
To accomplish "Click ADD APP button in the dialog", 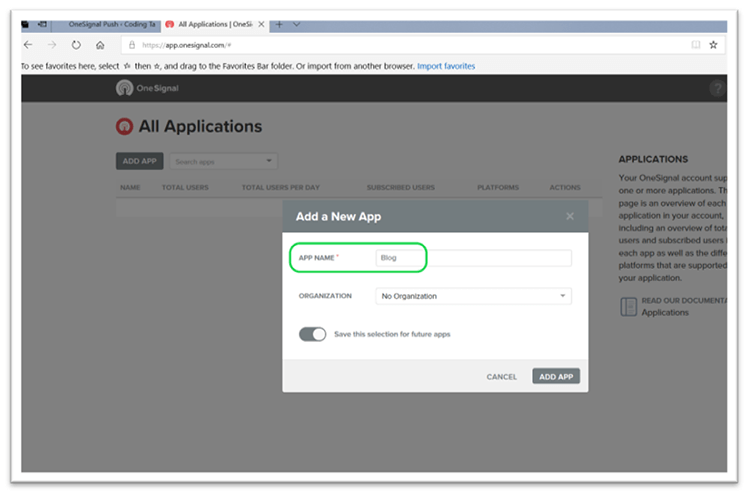I will click(556, 376).
